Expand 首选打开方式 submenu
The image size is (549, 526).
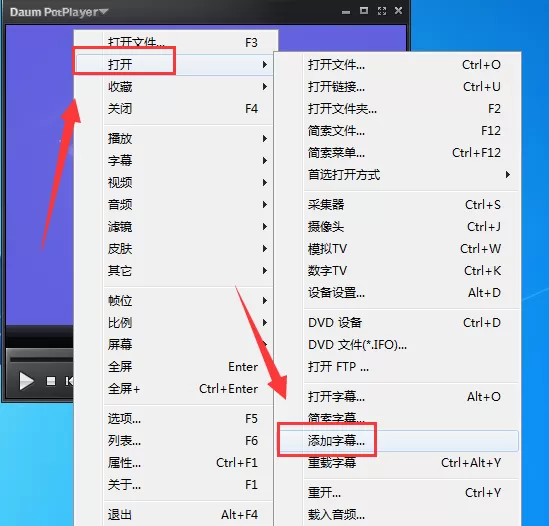point(397,175)
